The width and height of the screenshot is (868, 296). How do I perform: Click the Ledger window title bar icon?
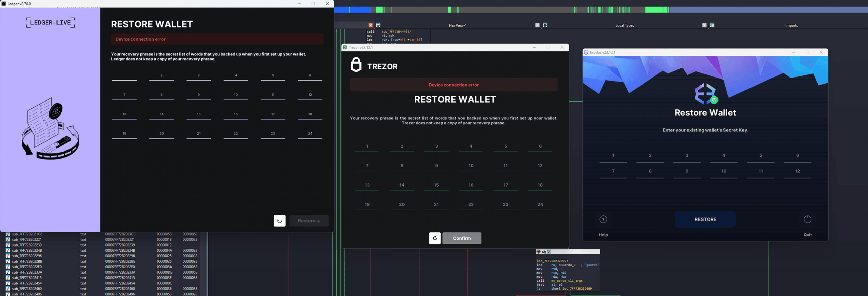coord(4,4)
